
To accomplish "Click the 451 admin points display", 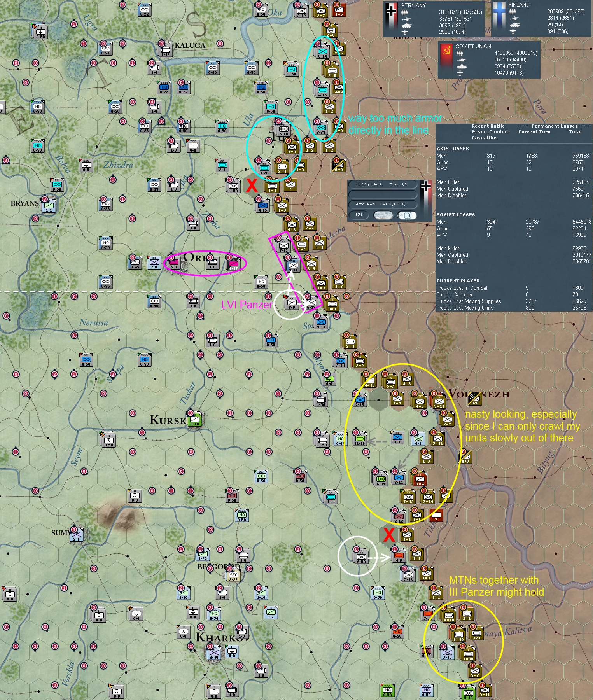I will point(359,215).
